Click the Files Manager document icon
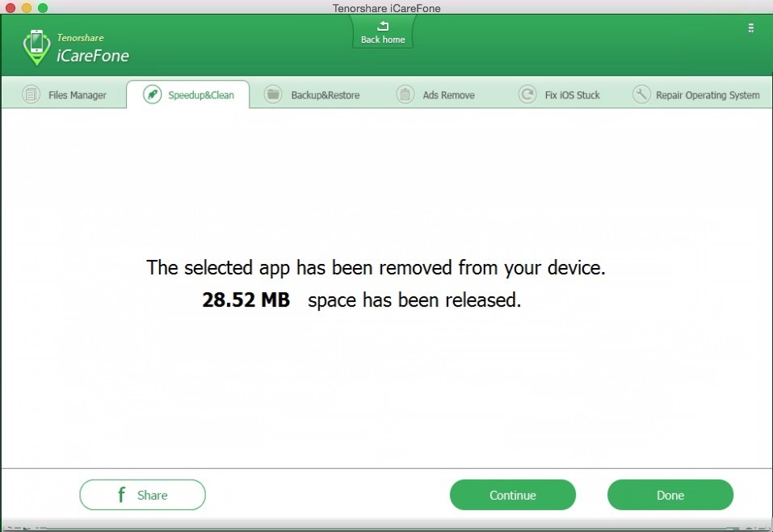The image size is (773, 532). pyautogui.click(x=31, y=94)
